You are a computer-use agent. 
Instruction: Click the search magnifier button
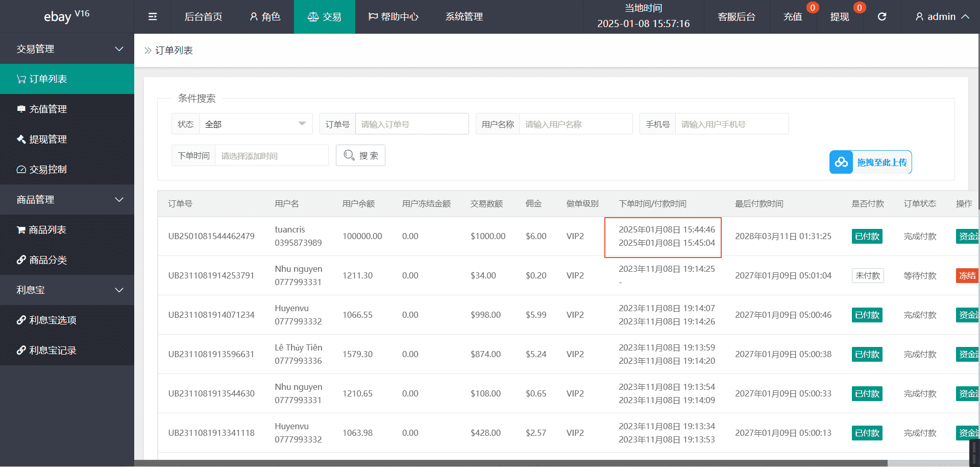[x=360, y=155]
